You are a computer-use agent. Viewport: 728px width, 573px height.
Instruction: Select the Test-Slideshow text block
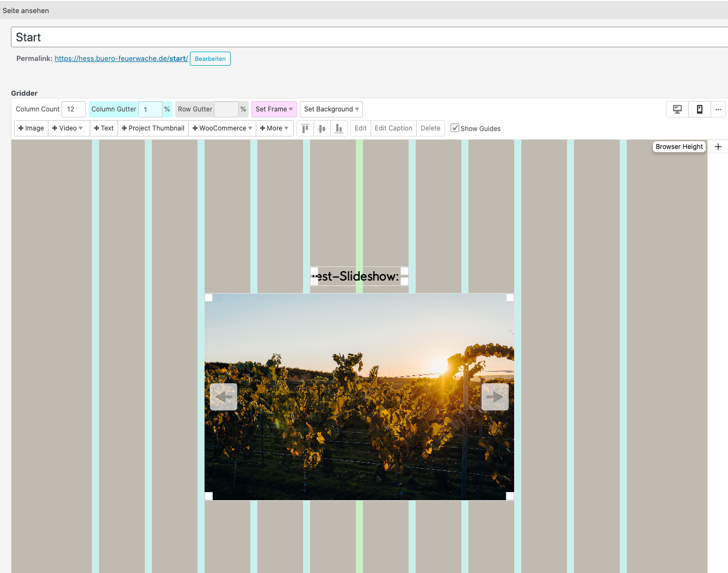coord(359,277)
